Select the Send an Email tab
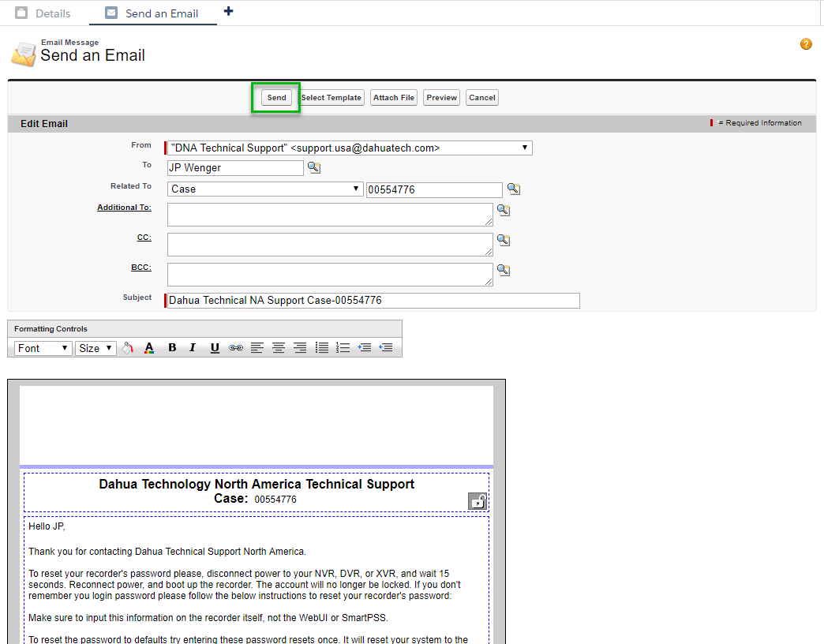 pyautogui.click(x=152, y=13)
